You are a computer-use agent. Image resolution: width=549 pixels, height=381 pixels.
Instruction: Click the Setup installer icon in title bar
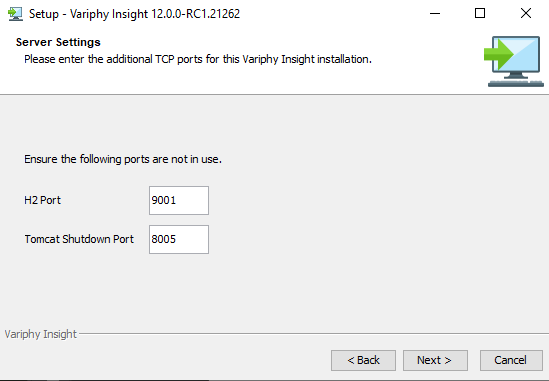(x=15, y=14)
